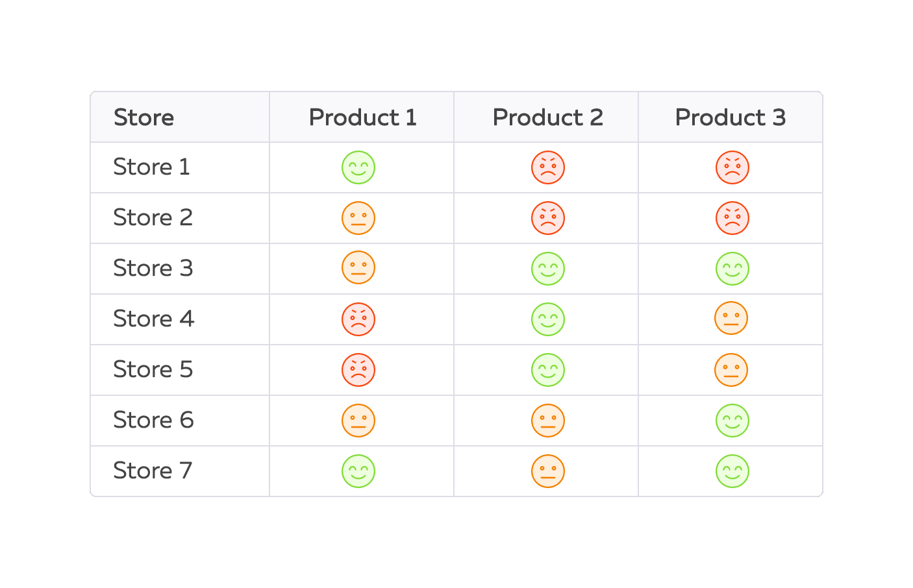
Task: Click the Store column header
Action: pyautogui.click(x=144, y=117)
